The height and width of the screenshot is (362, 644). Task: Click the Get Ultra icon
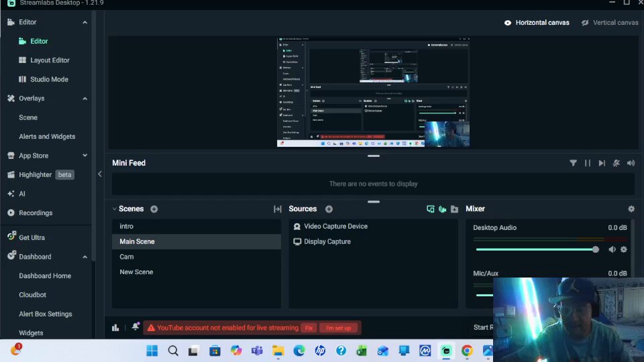click(11, 236)
